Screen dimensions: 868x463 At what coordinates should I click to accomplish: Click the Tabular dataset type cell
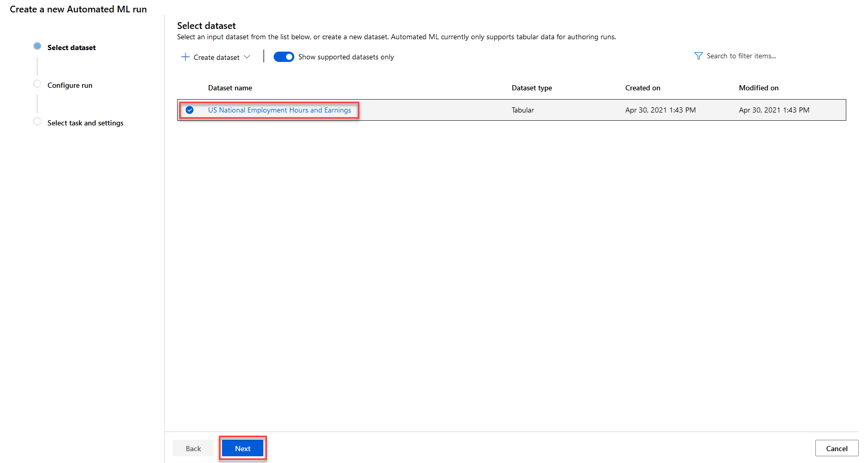pyautogui.click(x=523, y=110)
